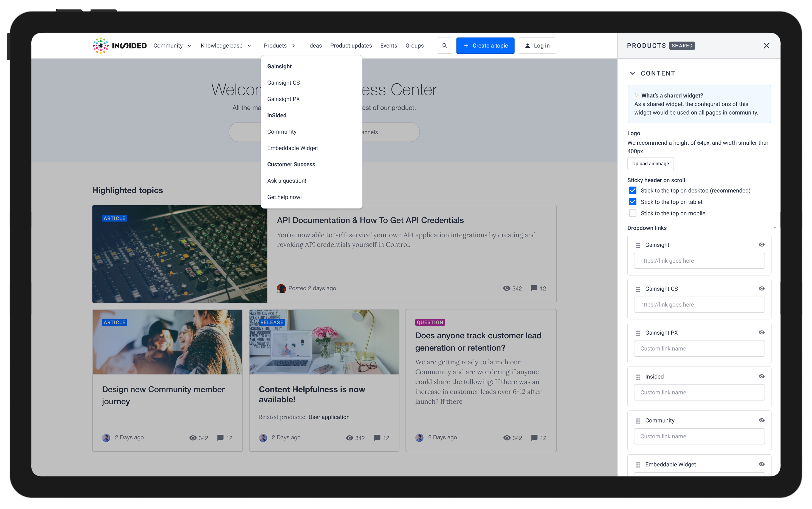
Task: Focus the Gainsight CS link URL field
Action: click(x=699, y=305)
